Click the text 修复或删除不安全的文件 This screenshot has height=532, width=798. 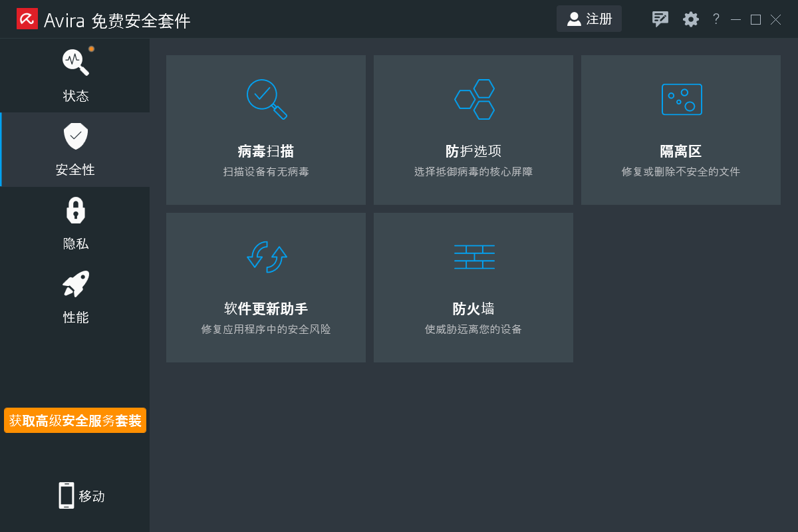pyautogui.click(x=681, y=172)
